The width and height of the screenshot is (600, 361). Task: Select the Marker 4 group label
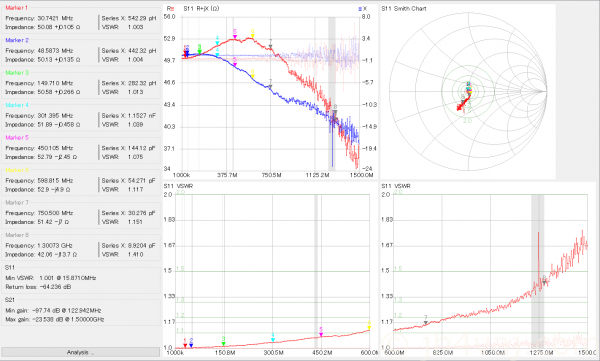tap(17, 105)
